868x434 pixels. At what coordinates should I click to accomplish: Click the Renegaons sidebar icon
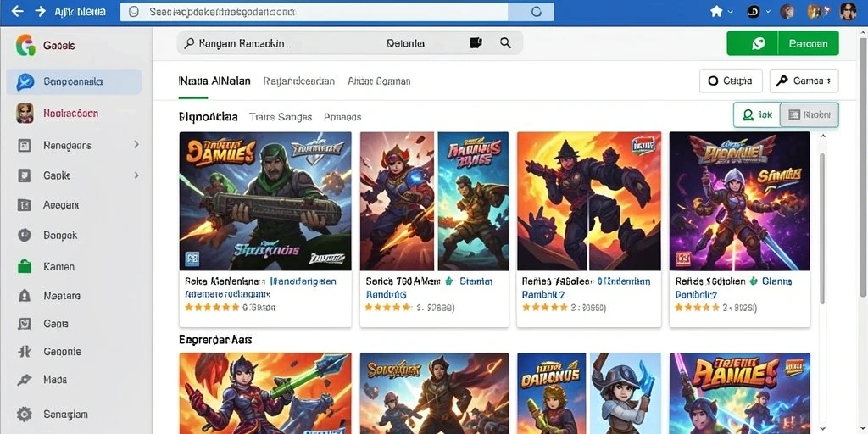(x=25, y=146)
